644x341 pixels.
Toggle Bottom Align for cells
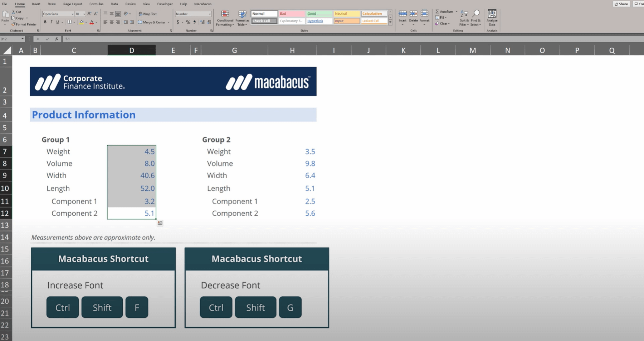(118, 14)
